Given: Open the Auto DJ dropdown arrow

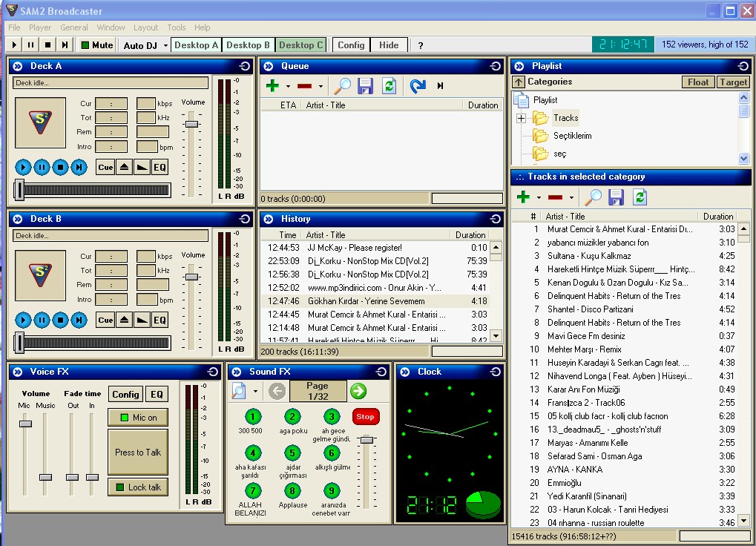Looking at the screenshot, I should [165, 45].
